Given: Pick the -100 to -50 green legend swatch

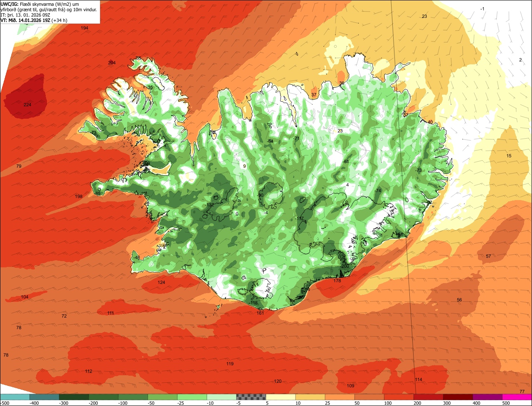Looking at the screenshot, I should (x=133, y=397).
